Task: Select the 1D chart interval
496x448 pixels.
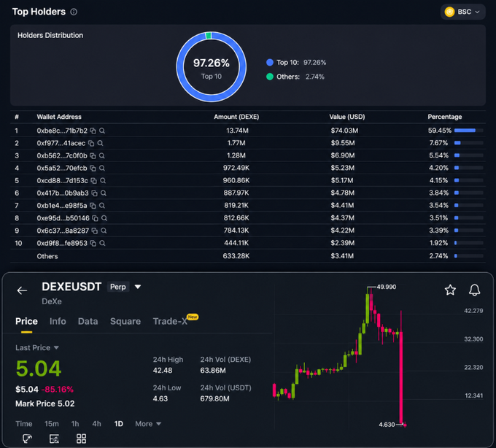Action: click(x=119, y=424)
